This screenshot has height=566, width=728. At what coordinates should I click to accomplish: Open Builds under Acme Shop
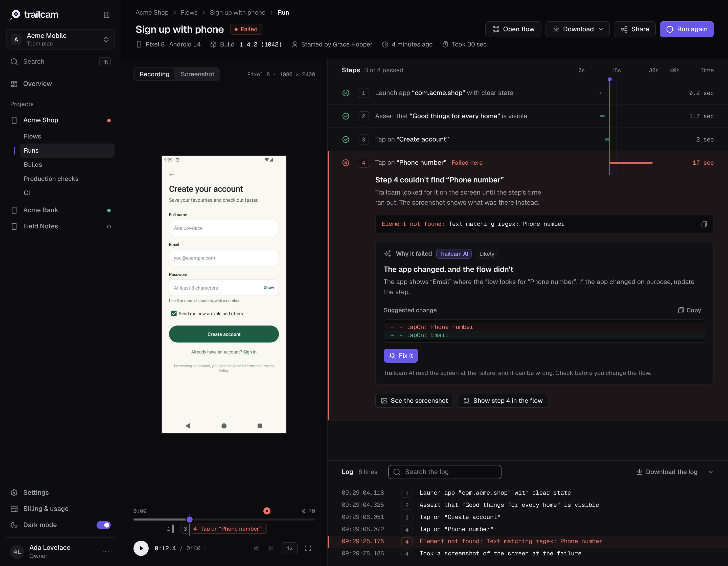click(x=67, y=164)
